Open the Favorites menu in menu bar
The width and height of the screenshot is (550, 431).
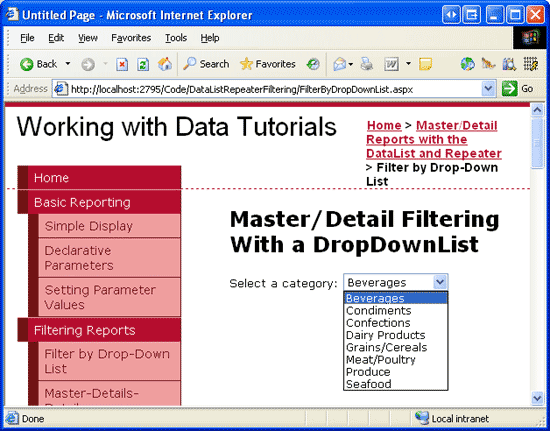point(131,38)
